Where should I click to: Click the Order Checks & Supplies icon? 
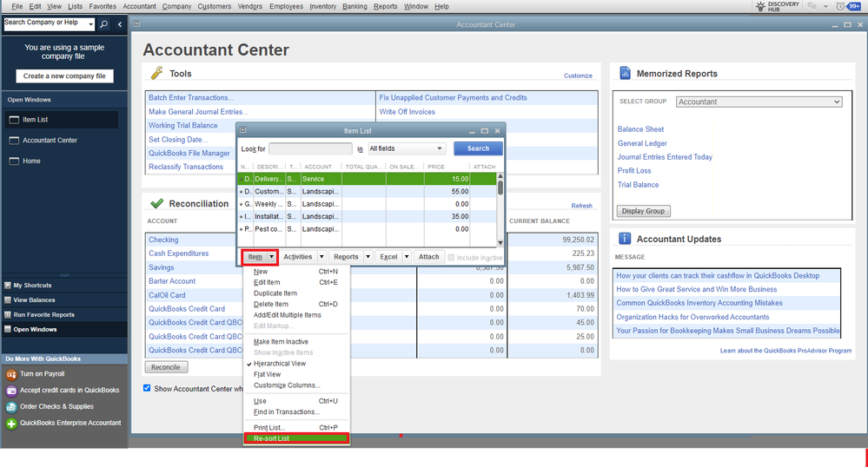pos(11,407)
